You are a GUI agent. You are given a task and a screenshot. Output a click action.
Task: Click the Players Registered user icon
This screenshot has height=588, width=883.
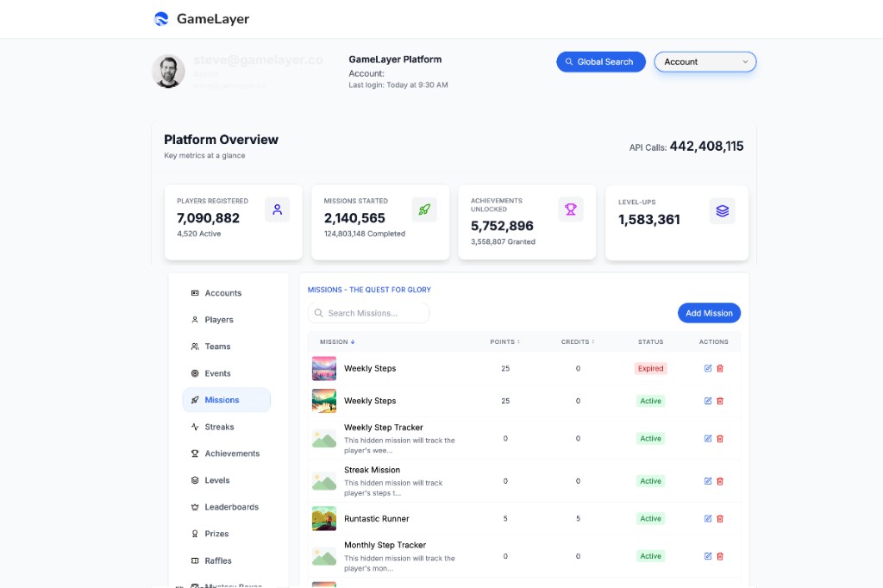tap(277, 210)
